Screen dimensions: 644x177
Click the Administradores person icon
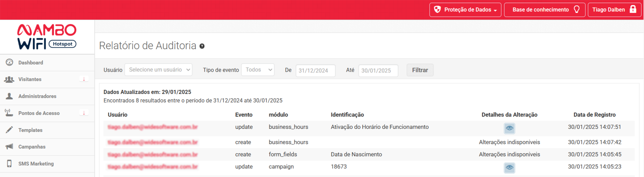[9, 96]
